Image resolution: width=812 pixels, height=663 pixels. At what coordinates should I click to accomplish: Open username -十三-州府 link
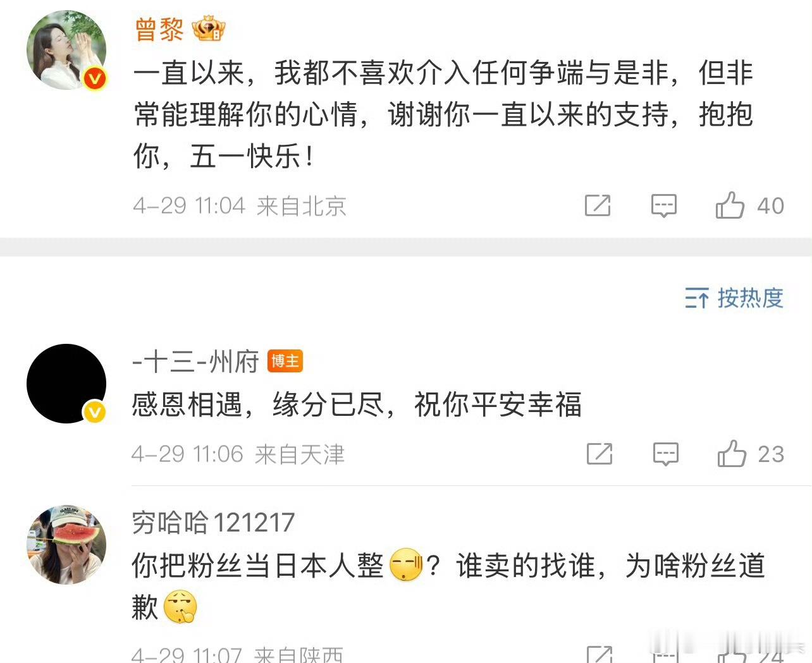pyautogui.click(x=195, y=362)
